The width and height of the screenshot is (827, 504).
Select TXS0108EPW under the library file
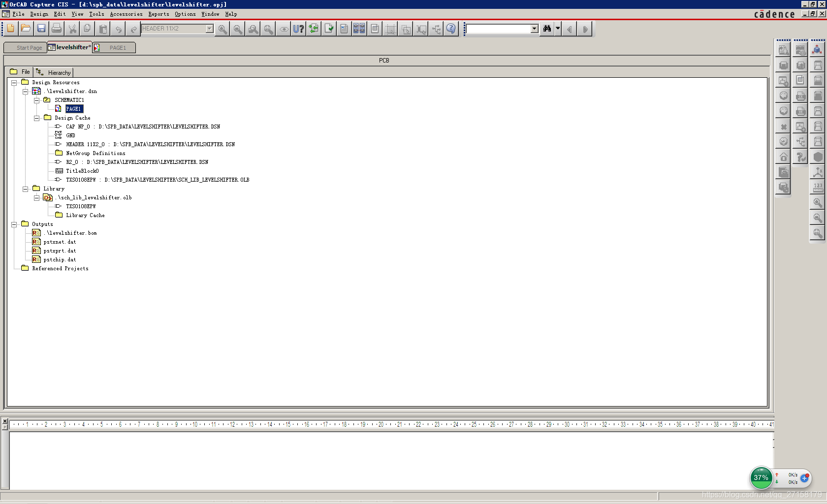(x=81, y=207)
